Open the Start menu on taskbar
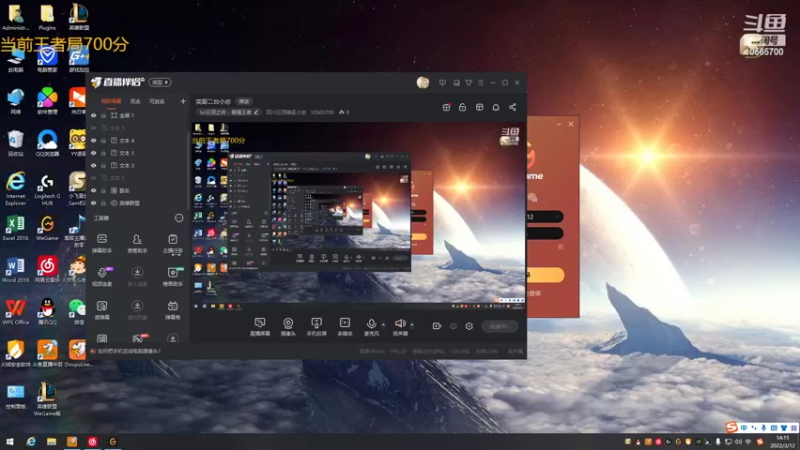The image size is (800, 450). [10, 442]
